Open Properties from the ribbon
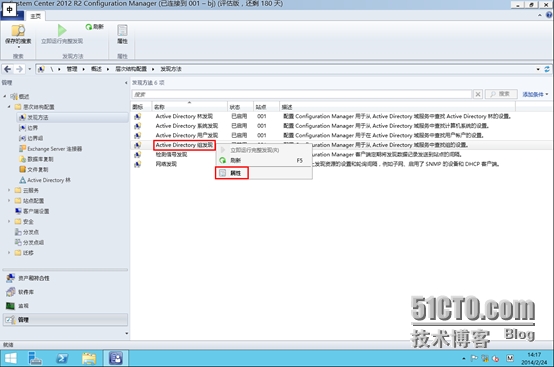This screenshot has width=554, height=367. [122, 35]
